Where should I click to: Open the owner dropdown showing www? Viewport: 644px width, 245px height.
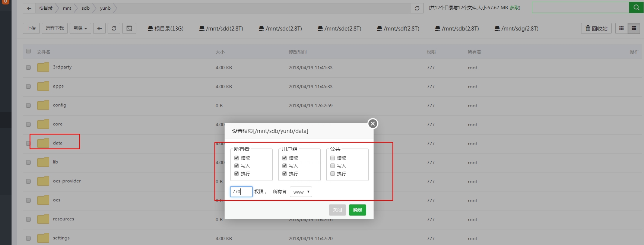point(301,192)
